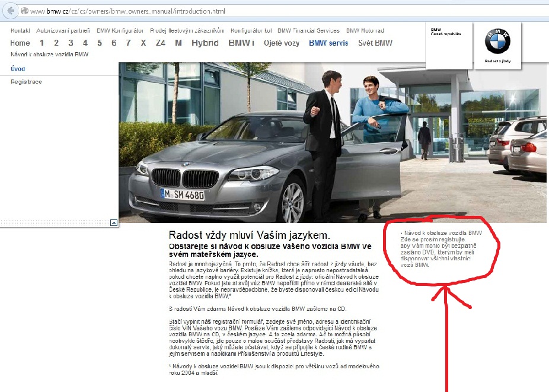Open the BMW Motorrad link
Image resolution: width=549 pixels, height=392 pixels.
tap(365, 30)
